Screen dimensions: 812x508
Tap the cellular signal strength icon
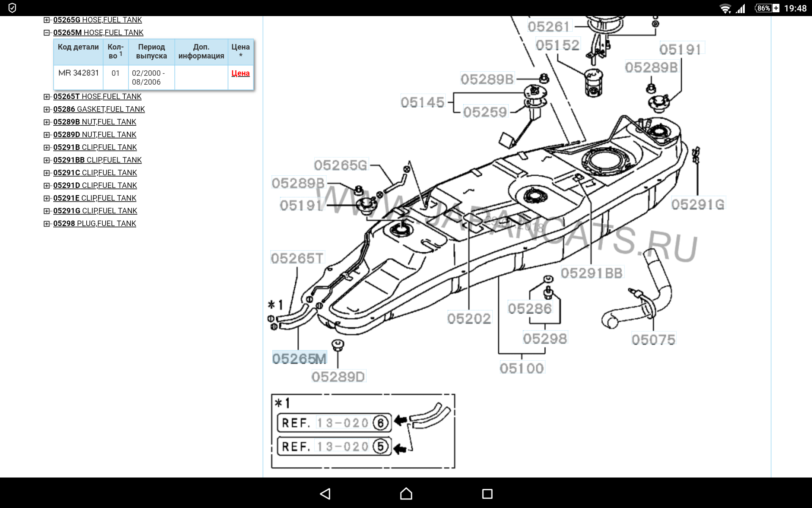(740, 8)
